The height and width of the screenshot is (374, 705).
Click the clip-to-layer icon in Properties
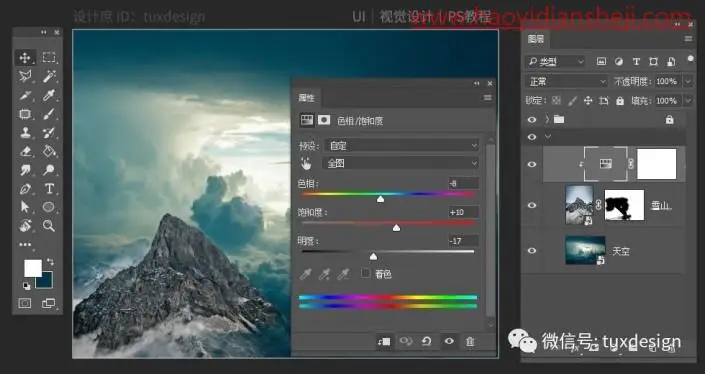384,342
